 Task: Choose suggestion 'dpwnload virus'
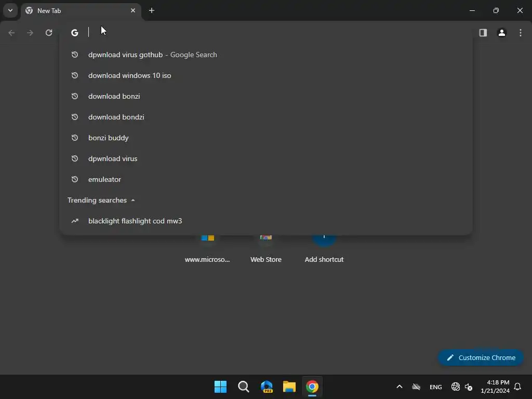coord(266,158)
